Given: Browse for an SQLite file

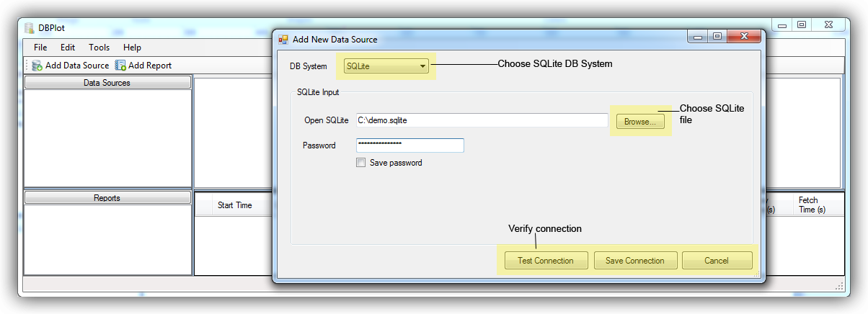Looking at the screenshot, I should (639, 122).
